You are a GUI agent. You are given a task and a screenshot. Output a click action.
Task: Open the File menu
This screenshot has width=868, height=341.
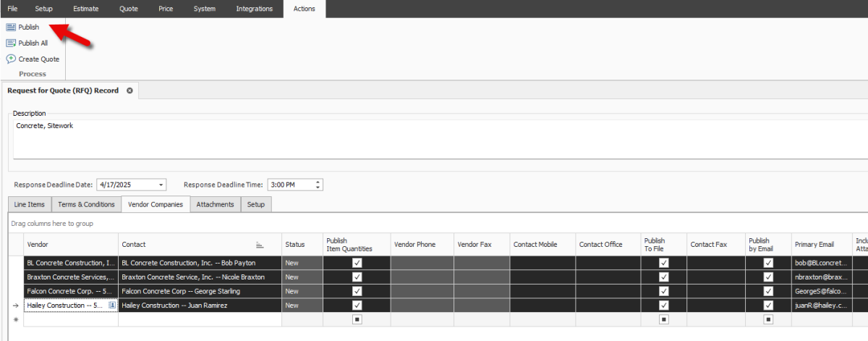click(12, 9)
